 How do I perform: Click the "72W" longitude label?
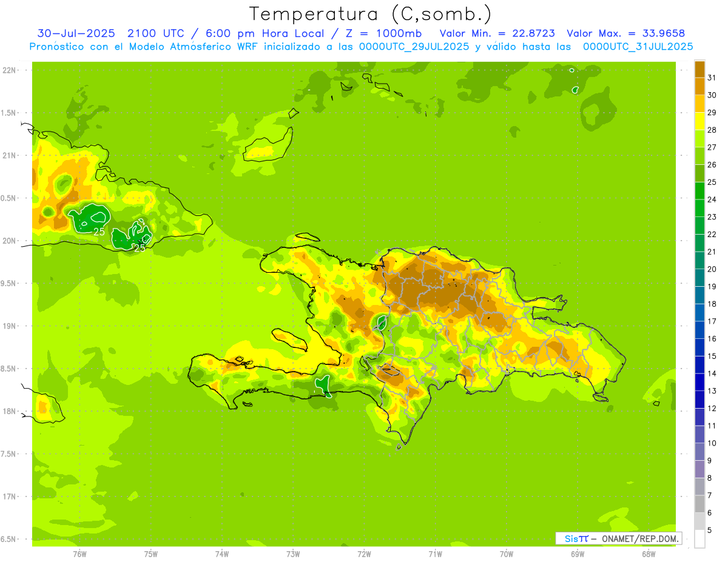[x=364, y=554]
